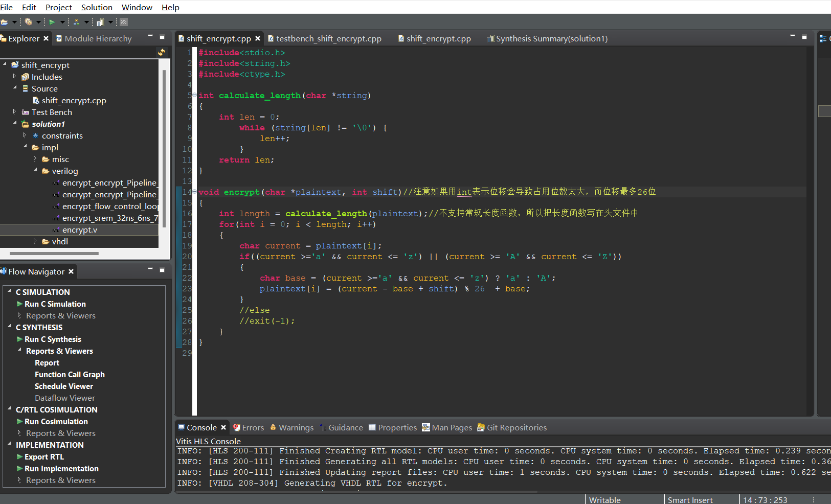Open the Function Call Graph viewer
831x504 pixels.
pyautogui.click(x=70, y=374)
